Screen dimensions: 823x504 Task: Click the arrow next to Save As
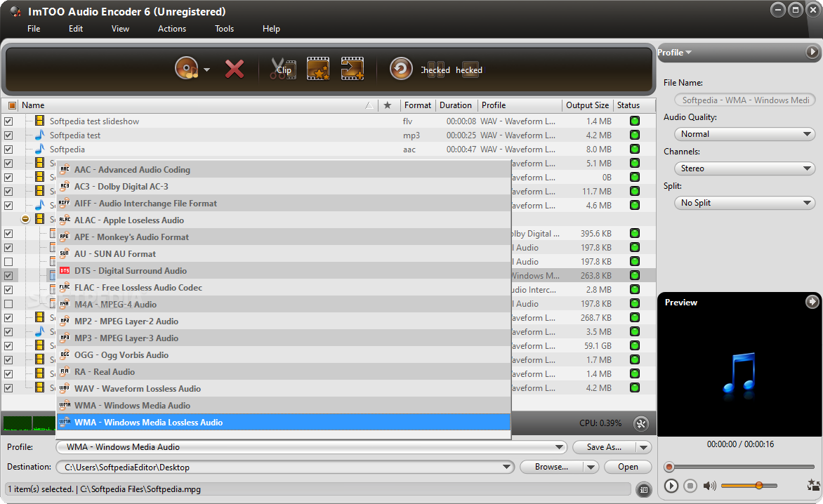tap(643, 447)
